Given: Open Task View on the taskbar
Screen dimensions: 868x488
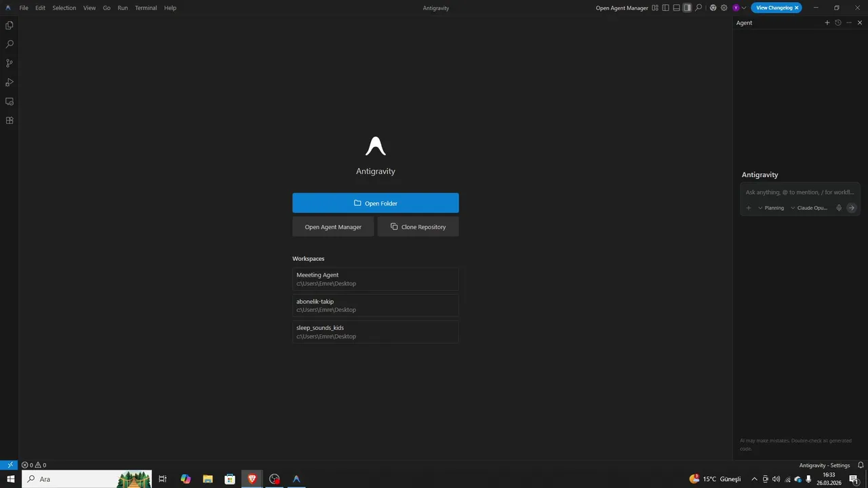Looking at the screenshot, I should (x=163, y=479).
